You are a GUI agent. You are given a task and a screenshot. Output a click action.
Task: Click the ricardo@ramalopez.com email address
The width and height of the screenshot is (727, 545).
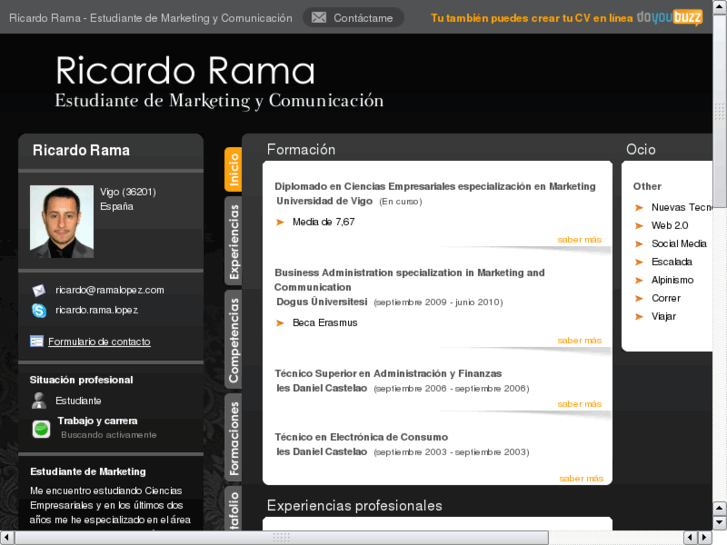(110, 290)
